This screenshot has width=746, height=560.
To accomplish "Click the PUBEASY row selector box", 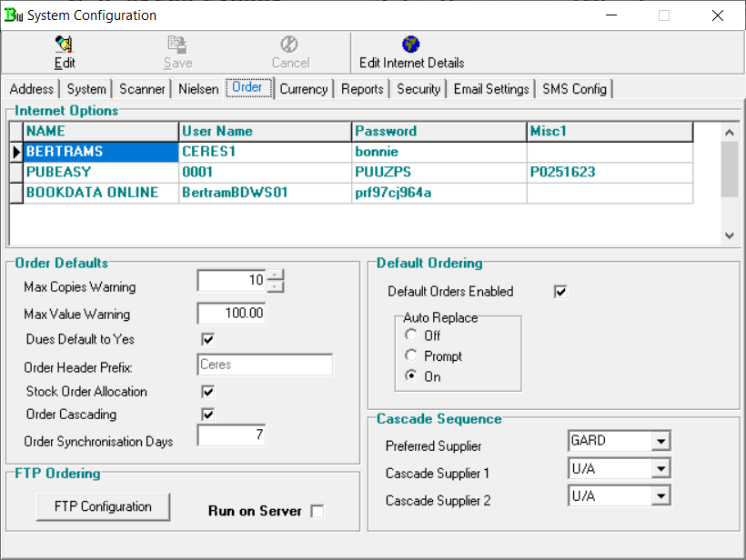I will [16, 172].
